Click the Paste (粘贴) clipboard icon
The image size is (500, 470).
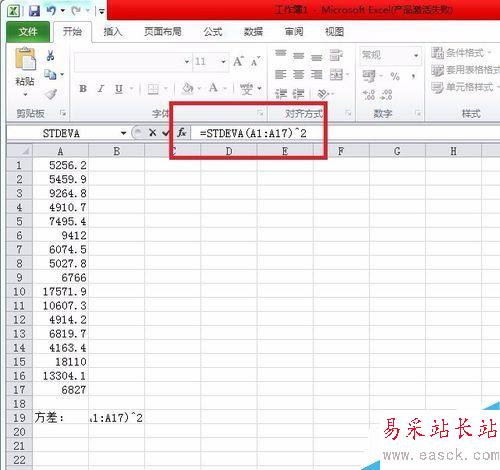pyautogui.click(x=25, y=59)
